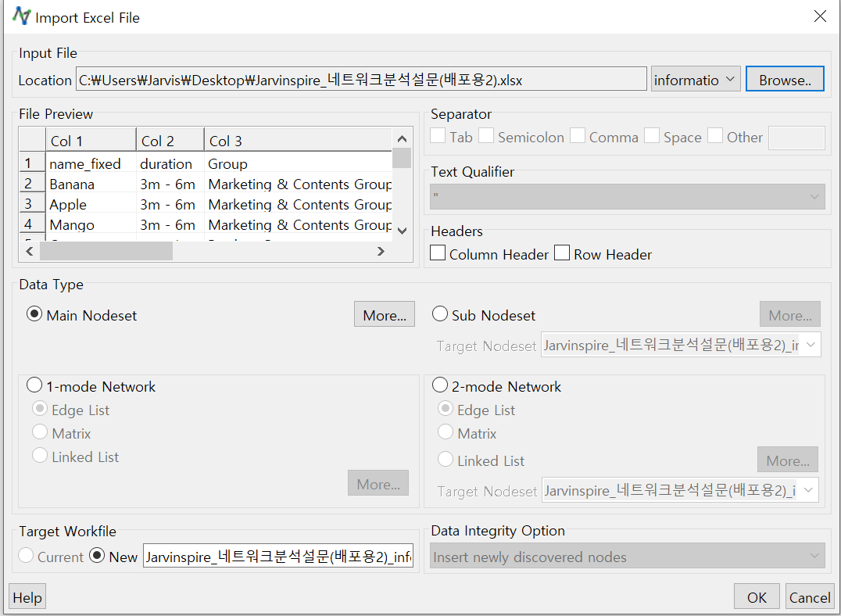Enable the Other separator checkbox
This screenshot has width=841, height=616.
coord(715,136)
